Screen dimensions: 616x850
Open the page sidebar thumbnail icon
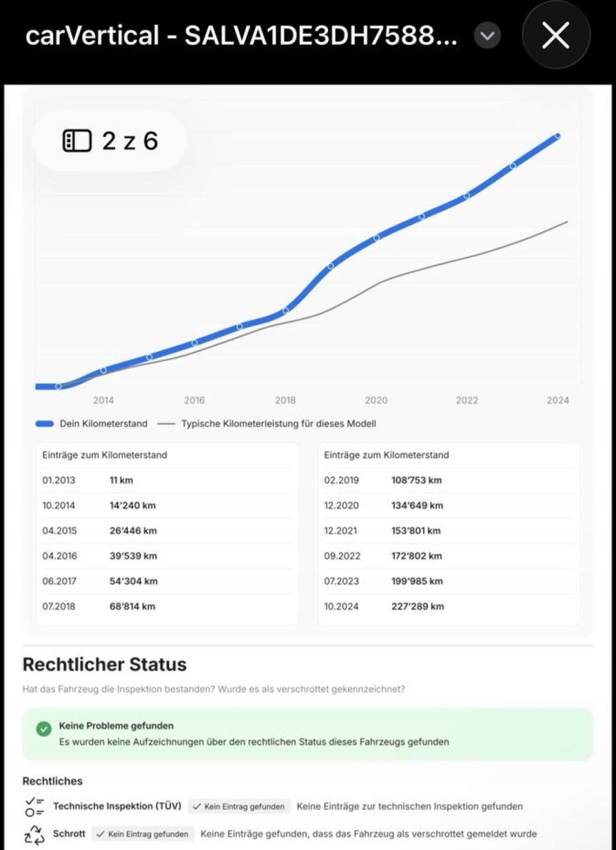(77, 141)
